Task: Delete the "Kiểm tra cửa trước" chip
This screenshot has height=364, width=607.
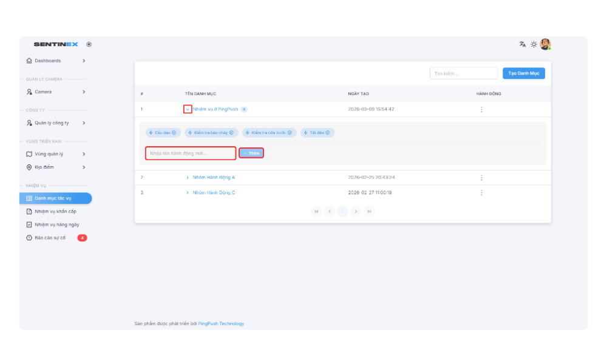Action: point(290,132)
